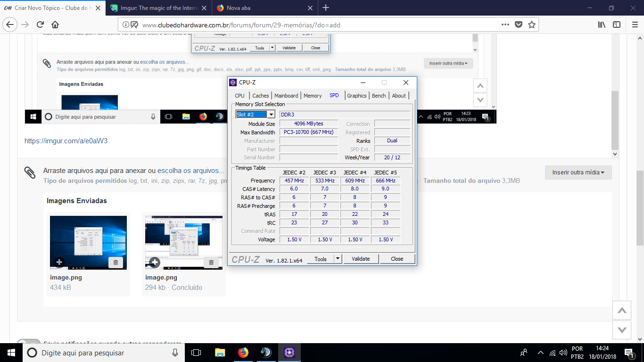Go back with the browser back arrow

[11, 25]
